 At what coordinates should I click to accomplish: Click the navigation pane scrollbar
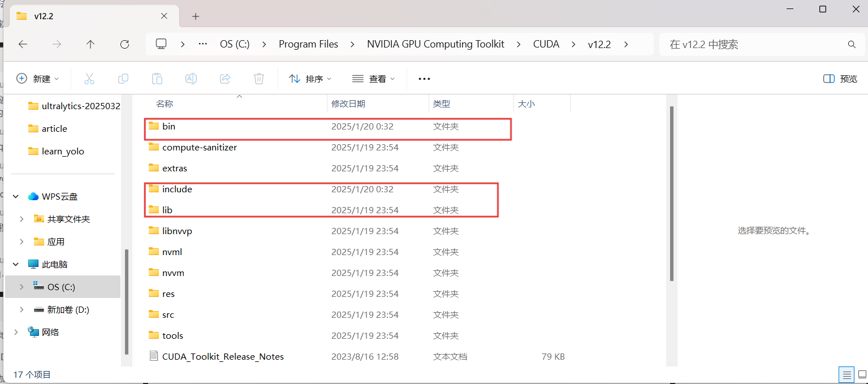(126, 301)
